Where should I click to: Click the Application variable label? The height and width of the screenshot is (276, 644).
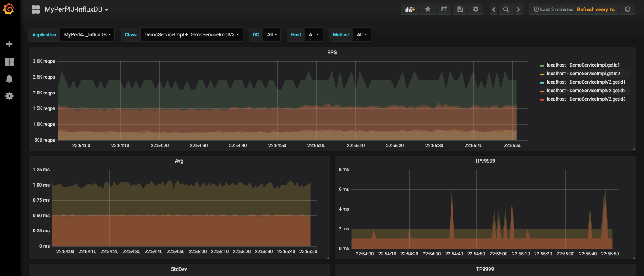coord(44,35)
